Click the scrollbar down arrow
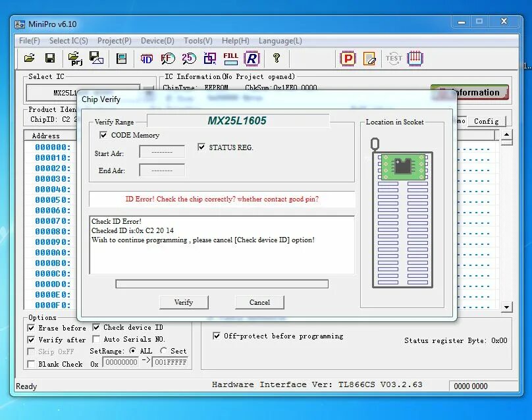The height and width of the screenshot is (420, 532). (x=506, y=307)
